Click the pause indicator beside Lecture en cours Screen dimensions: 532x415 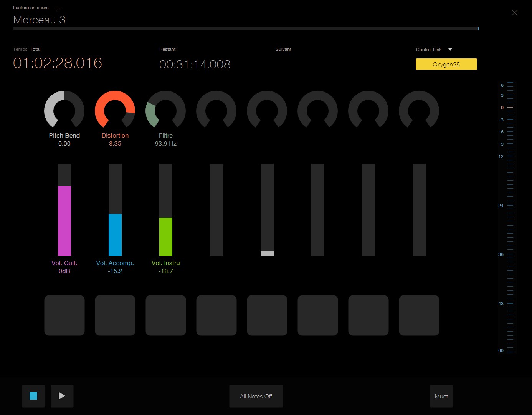point(58,8)
